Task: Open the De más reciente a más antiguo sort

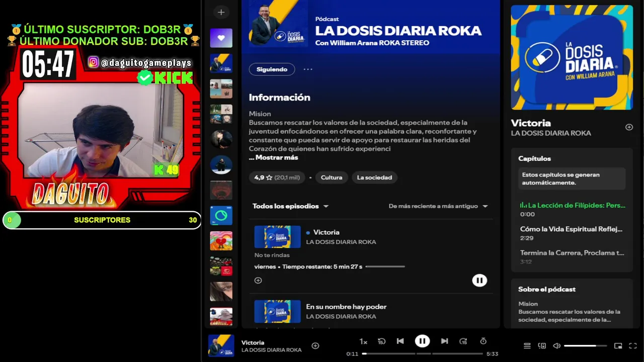Action: tap(438, 206)
